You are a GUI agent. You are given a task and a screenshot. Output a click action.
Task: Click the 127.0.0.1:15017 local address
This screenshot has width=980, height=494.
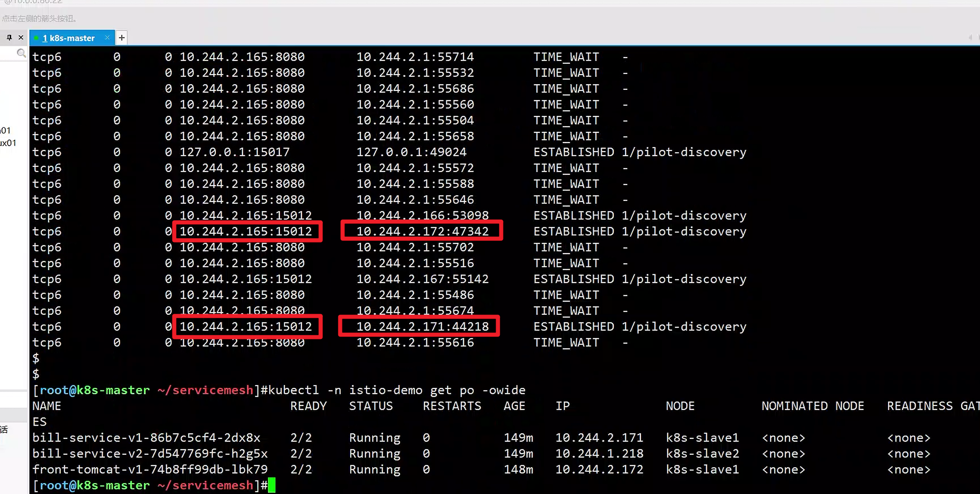(235, 152)
